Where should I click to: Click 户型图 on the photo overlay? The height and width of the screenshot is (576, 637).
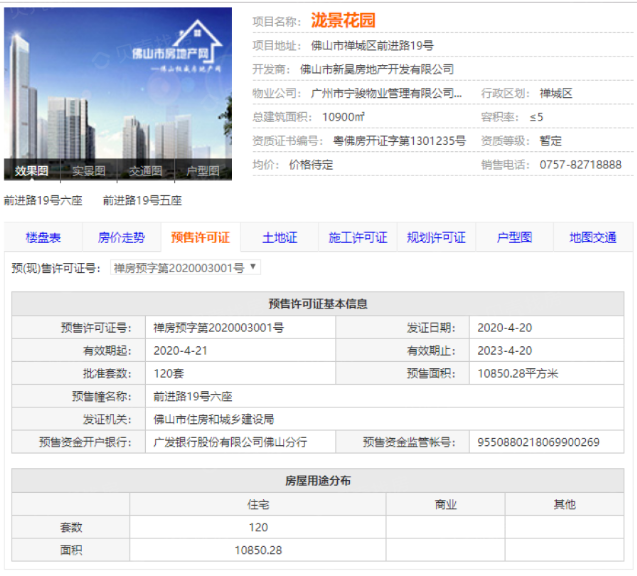(203, 171)
